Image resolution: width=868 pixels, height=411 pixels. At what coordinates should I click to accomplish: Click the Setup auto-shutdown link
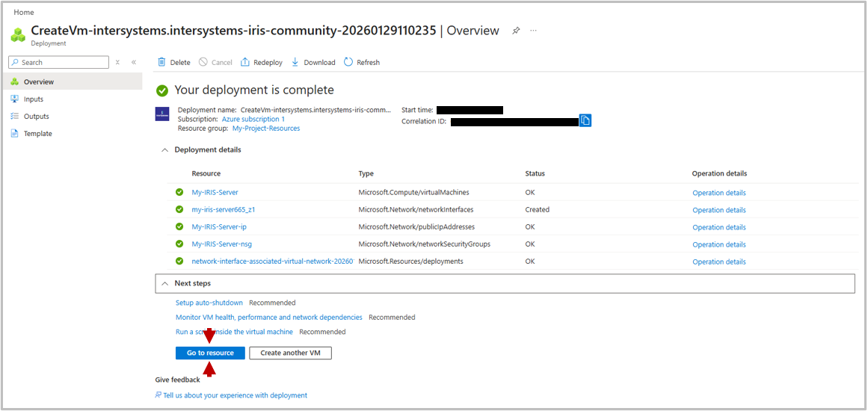[x=209, y=303]
